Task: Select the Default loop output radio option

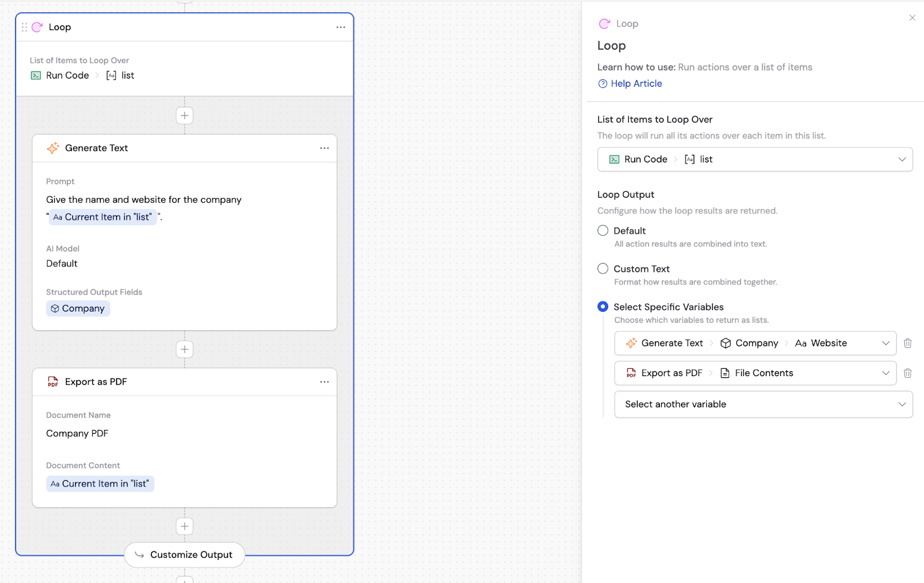Action: [603, 231]
